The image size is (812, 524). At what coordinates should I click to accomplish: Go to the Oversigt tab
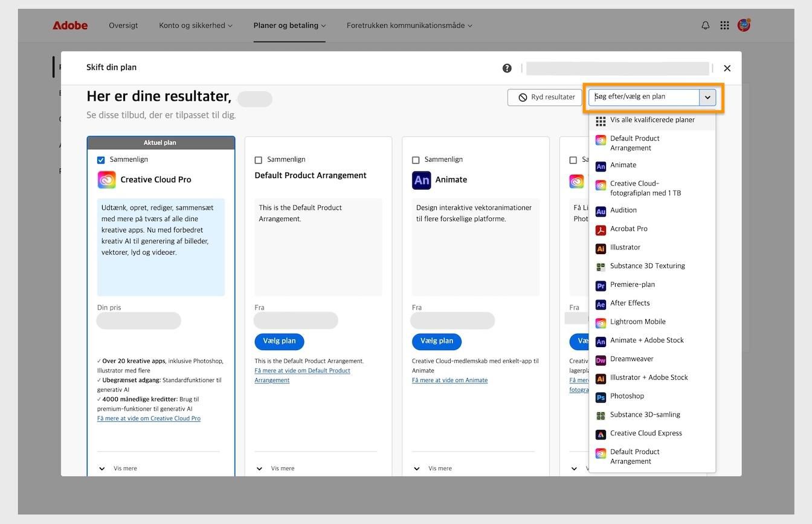coord(123,25)
